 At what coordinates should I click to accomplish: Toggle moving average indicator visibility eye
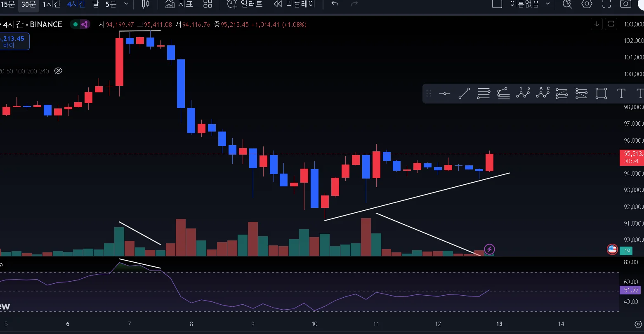pos(58,71)
